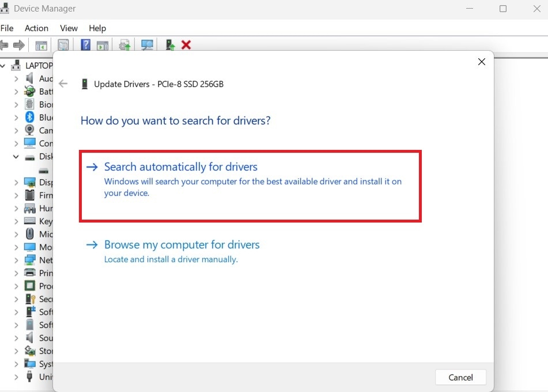Expand the Network adapters chevron

tap(16, 261)
